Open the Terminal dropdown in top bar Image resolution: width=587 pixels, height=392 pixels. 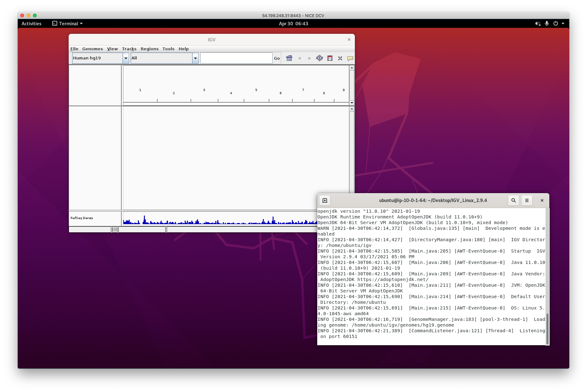tap(67, 23)
